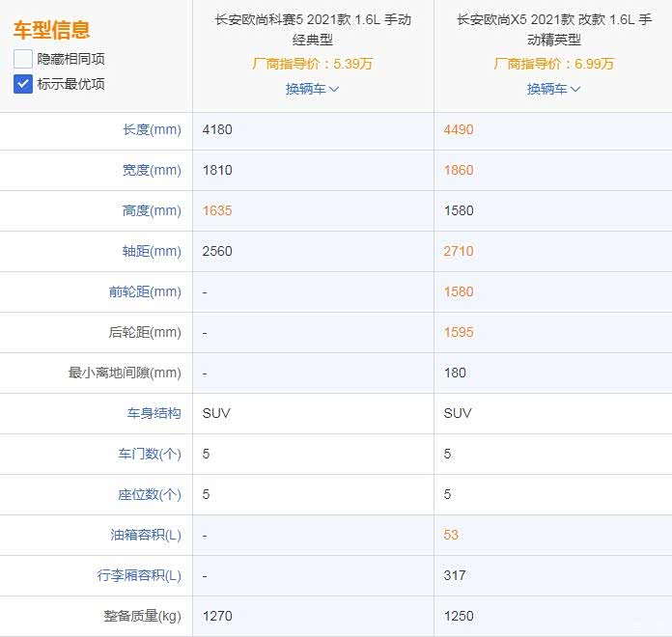Click the 车身结构 parameter label
This screenshot has width=672, height=637.
coord(154,413)
